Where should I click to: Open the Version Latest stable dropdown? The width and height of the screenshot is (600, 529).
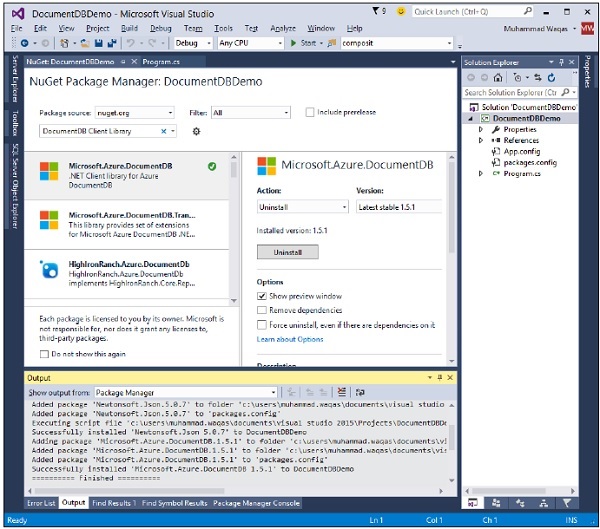[399, 207]
